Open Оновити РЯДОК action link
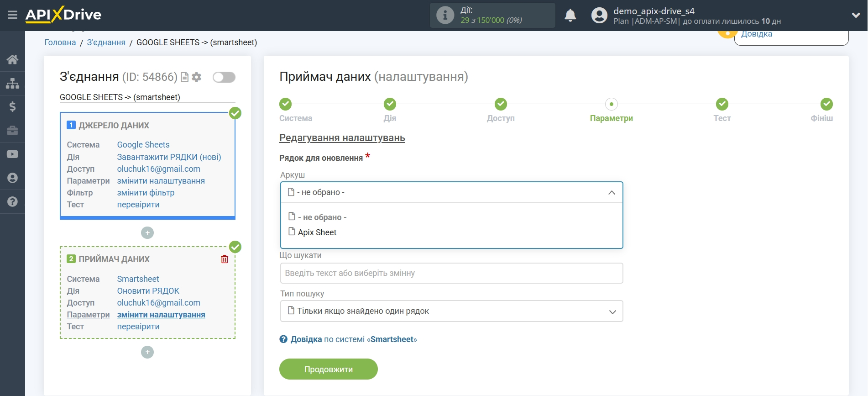Screen dimensions: 868x396 pos(148,291)
